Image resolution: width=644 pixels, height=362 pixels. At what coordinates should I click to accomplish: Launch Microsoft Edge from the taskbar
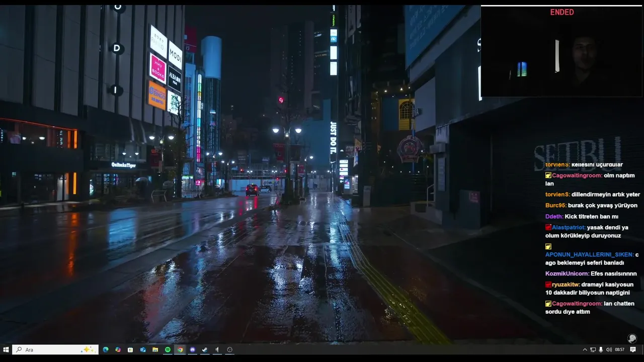pyautogui.click(x=106, y=349)
